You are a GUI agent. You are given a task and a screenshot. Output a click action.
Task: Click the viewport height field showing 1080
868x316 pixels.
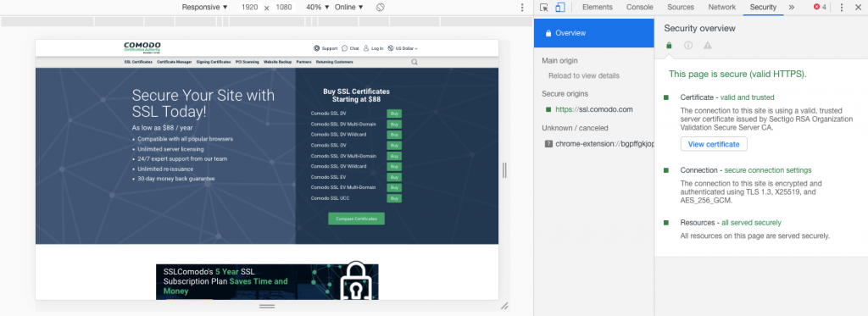click(x=283, y=7)
